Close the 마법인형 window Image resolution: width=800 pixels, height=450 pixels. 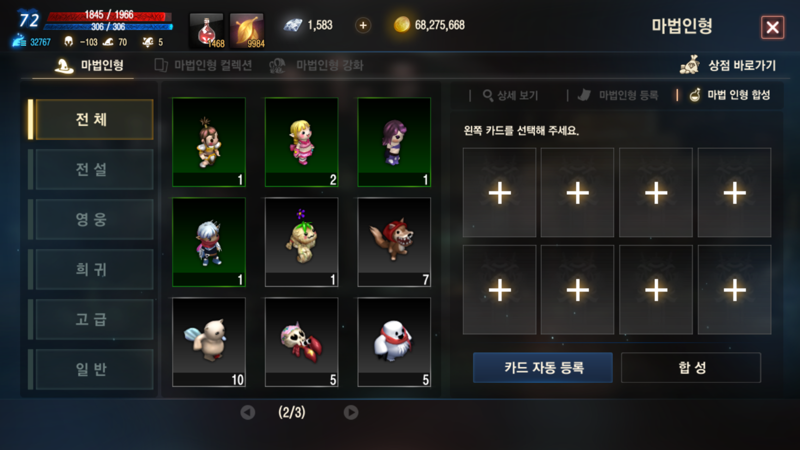772,27
